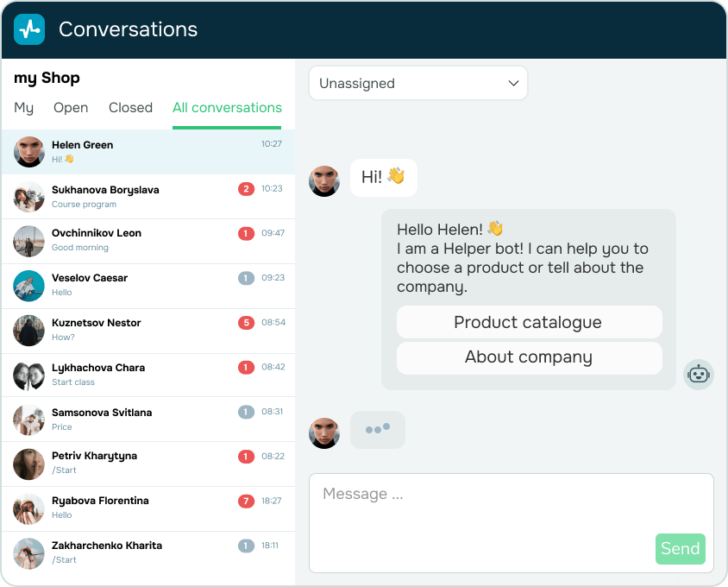Switch to the Open tab
Image resolution: width=728 pixels, height=587 pixels.
pyautogui.click(x=70, y=108)
